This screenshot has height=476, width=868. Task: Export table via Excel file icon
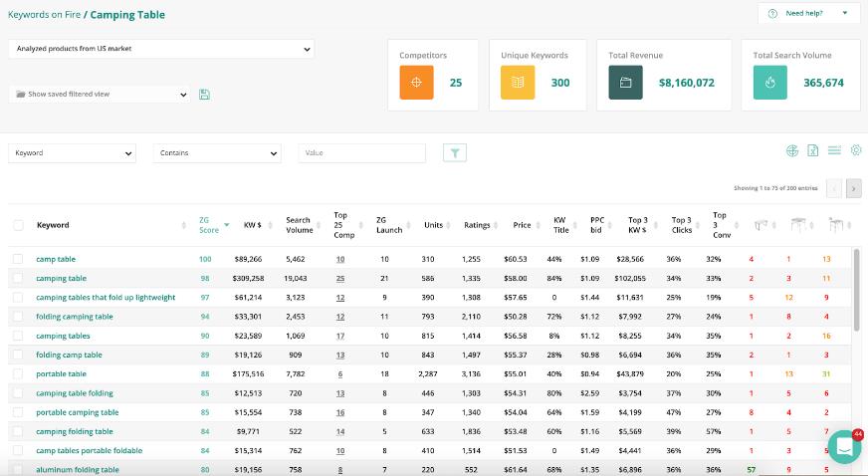812,150
